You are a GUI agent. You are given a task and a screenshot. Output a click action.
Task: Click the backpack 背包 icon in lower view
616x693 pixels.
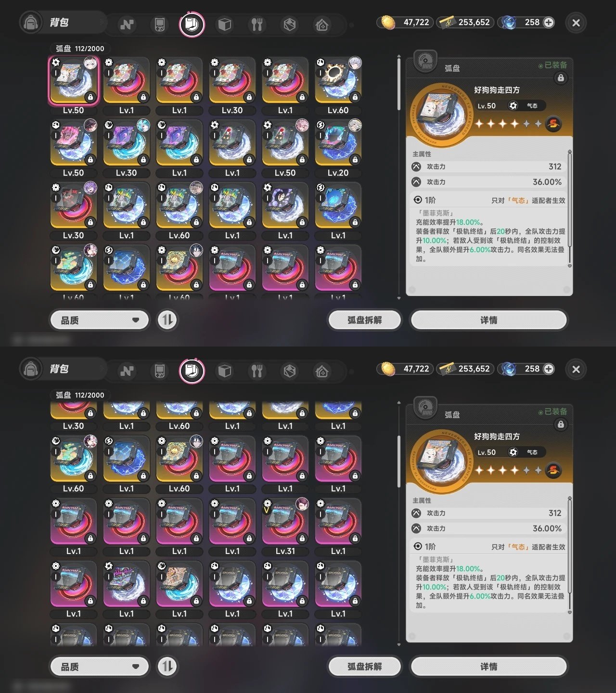point(31,369)
